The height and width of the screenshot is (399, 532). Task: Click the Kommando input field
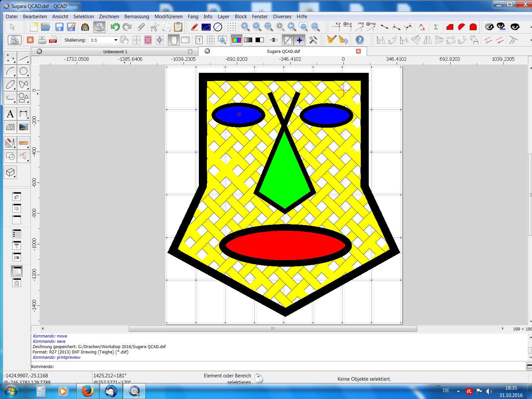[x=286, y=366]
